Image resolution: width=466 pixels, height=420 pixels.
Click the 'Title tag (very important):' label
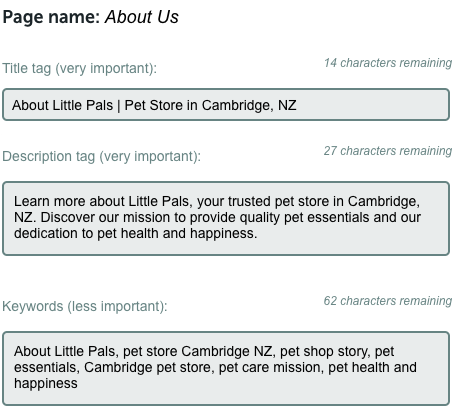tap(79, 68)
